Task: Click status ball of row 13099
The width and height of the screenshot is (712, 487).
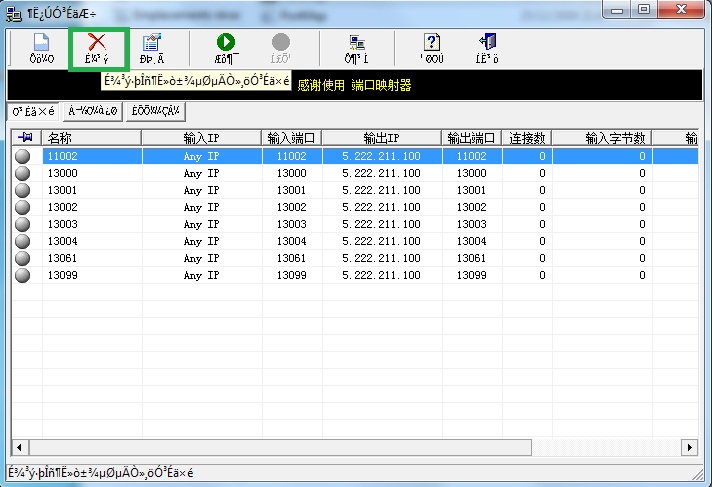Action: tap(22, 275)
